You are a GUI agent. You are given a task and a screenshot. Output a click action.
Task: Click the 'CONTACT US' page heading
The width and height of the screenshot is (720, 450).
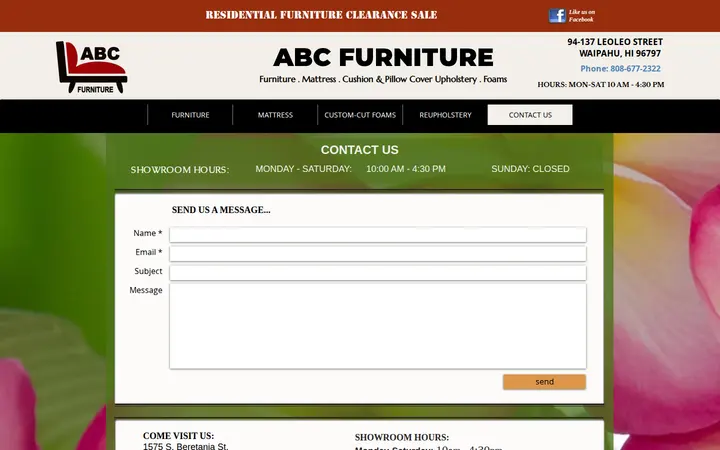click(360, 150)
